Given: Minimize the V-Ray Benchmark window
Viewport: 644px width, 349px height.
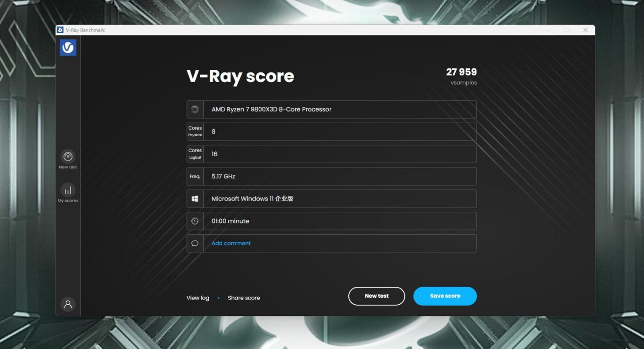Looking at the screenshot, I should point(548,30).
